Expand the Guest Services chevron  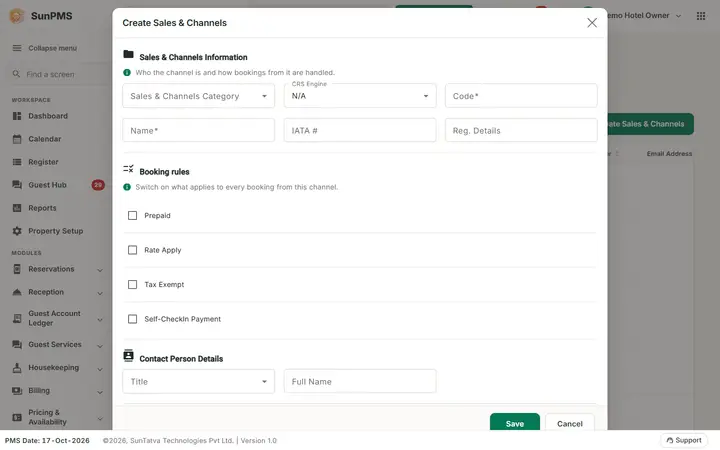coord(100,346)
